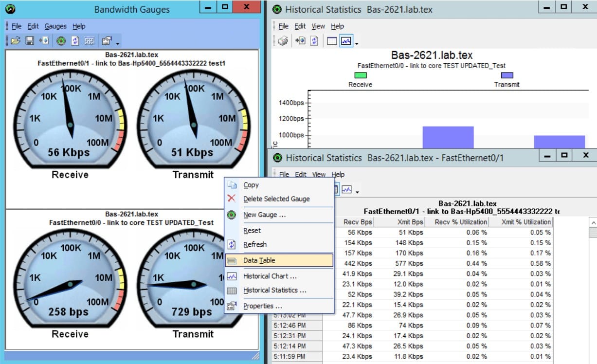The image size is (597, 364).
Task: Select the 5:12:46 PM row header
Action: pos(297,326)
